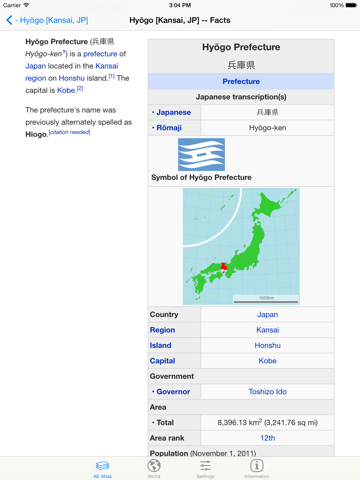Open the AE Atlas tab
360x480 pixels.
(102, 469)
